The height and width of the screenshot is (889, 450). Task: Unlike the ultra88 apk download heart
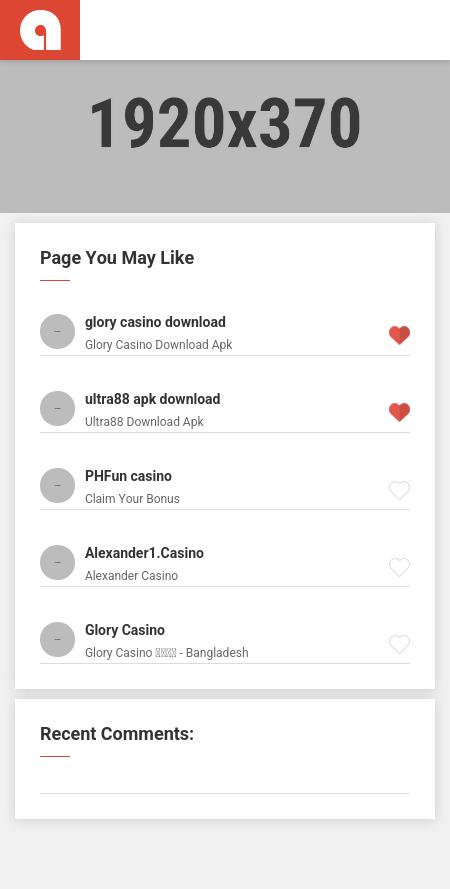(399, 412)
